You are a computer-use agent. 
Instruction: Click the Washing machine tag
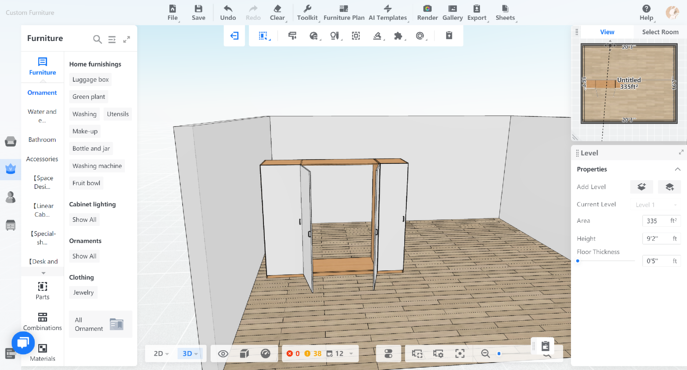pos(97,166)
